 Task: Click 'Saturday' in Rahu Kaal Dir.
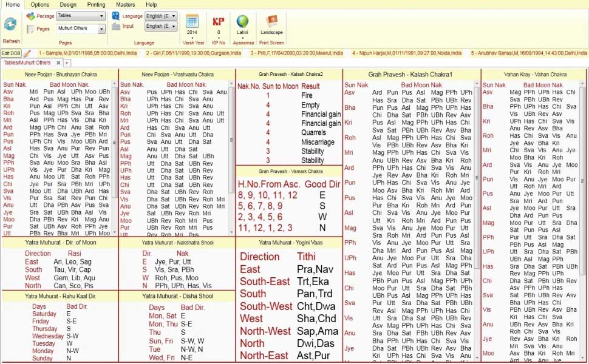(44, 314)
